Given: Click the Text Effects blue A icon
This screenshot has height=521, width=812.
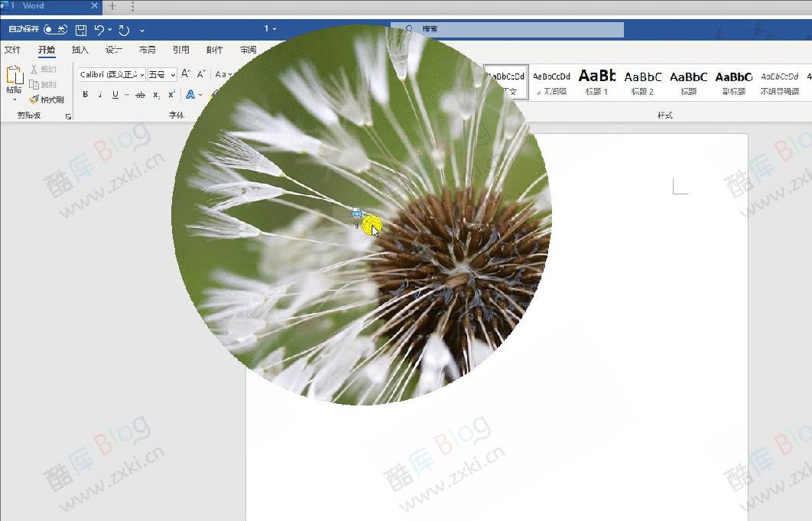Looking at the screenshot, I should 190,95.
